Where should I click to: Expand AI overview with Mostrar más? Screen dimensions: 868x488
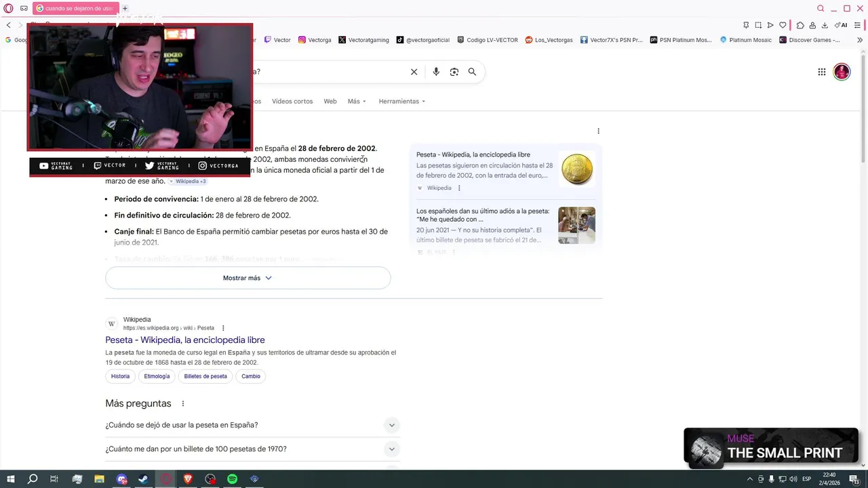[x=248, y=278]
